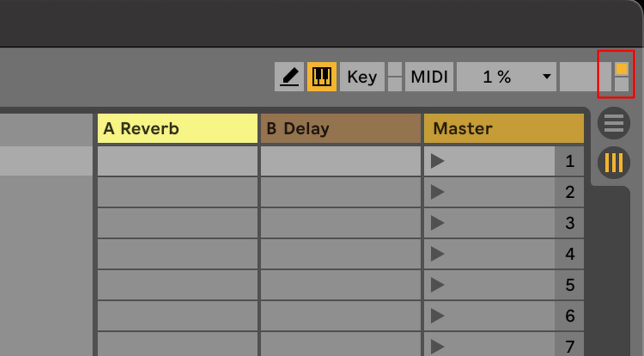Viewport: 644px width, 356px height.
Task: Switch to Session View (vertical bars icon)
Action: tap(613, 162)
